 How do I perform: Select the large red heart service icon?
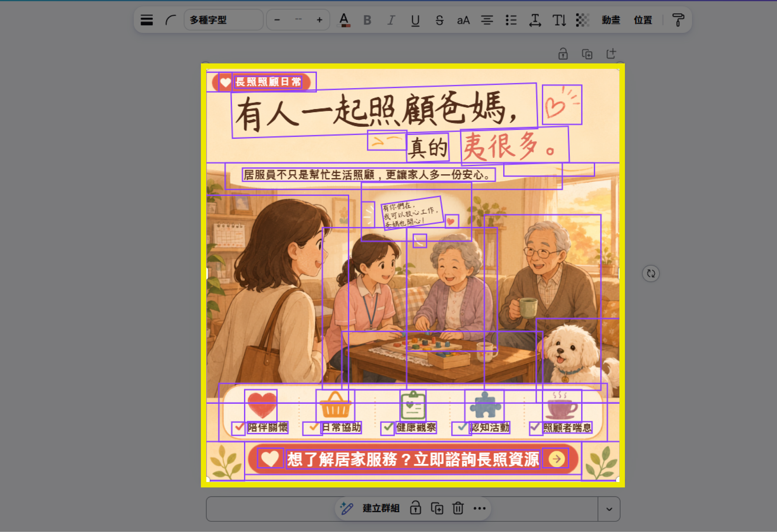pos(261,406)
